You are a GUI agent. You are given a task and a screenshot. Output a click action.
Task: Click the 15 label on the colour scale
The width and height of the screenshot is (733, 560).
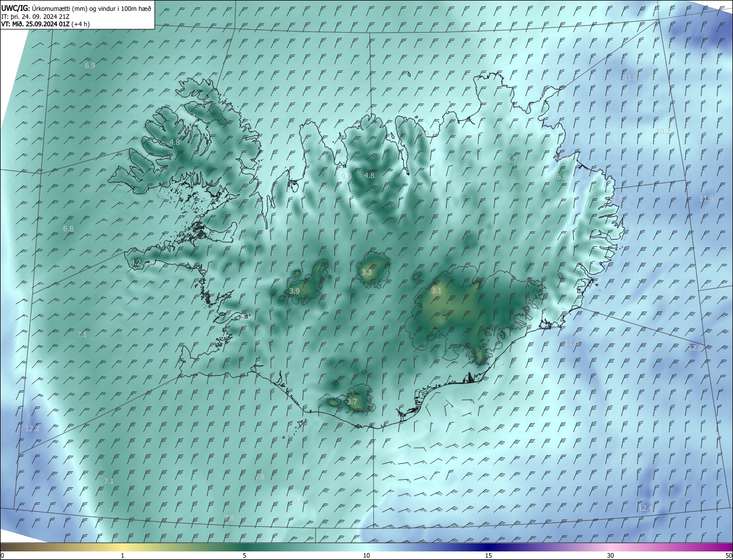coord(488,556)
